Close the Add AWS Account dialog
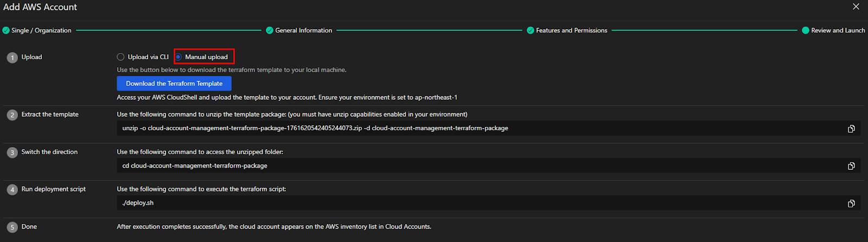 click(856, 7)
